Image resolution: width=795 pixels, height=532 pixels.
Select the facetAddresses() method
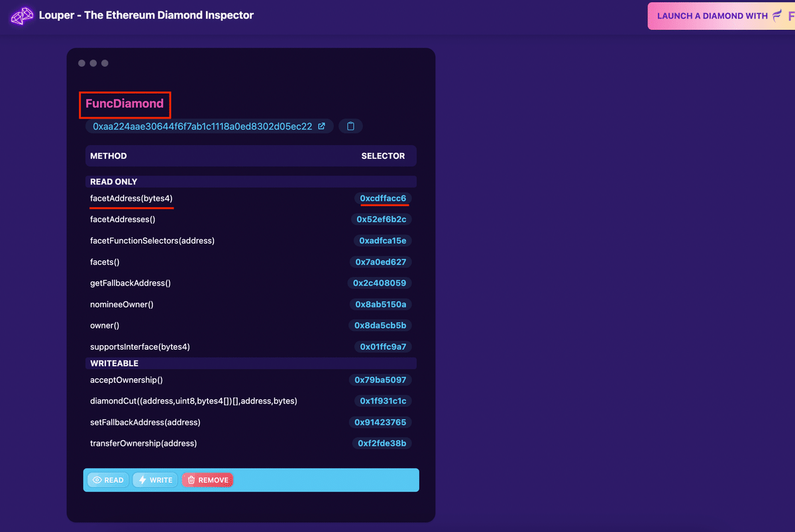pos(123,219)
